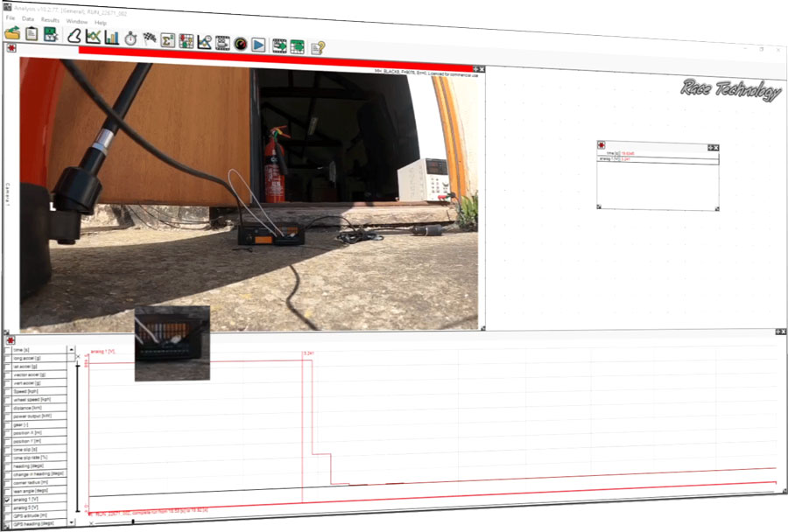788x532 pixels.
Task: Close the data values window
Action: [x=716, y=148]
